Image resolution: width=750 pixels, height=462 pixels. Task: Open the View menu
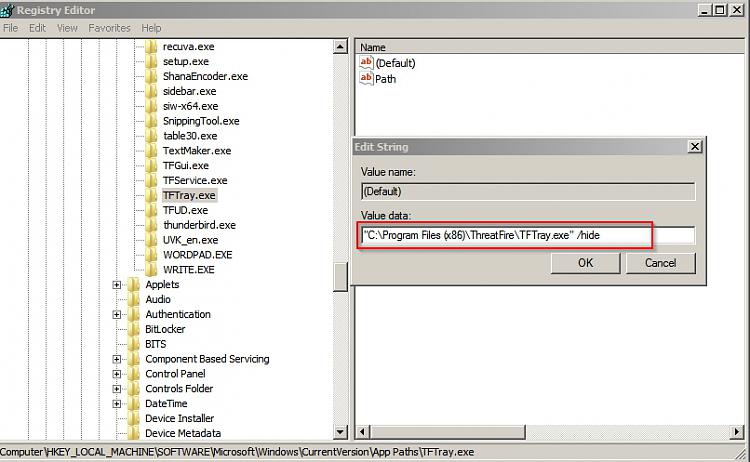click(67, 28)
